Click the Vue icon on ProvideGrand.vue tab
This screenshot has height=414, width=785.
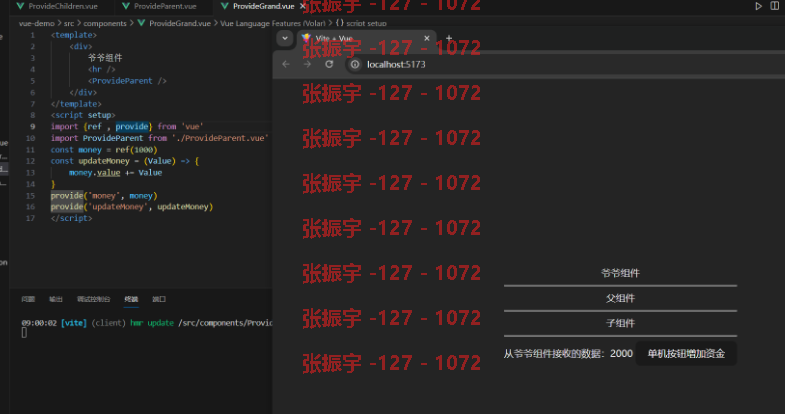tap(225, 6)
